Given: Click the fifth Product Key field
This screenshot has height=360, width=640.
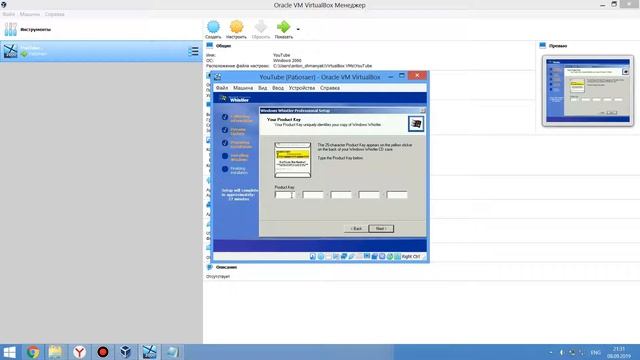Looking at the screenshot, I should click(397, 195).
